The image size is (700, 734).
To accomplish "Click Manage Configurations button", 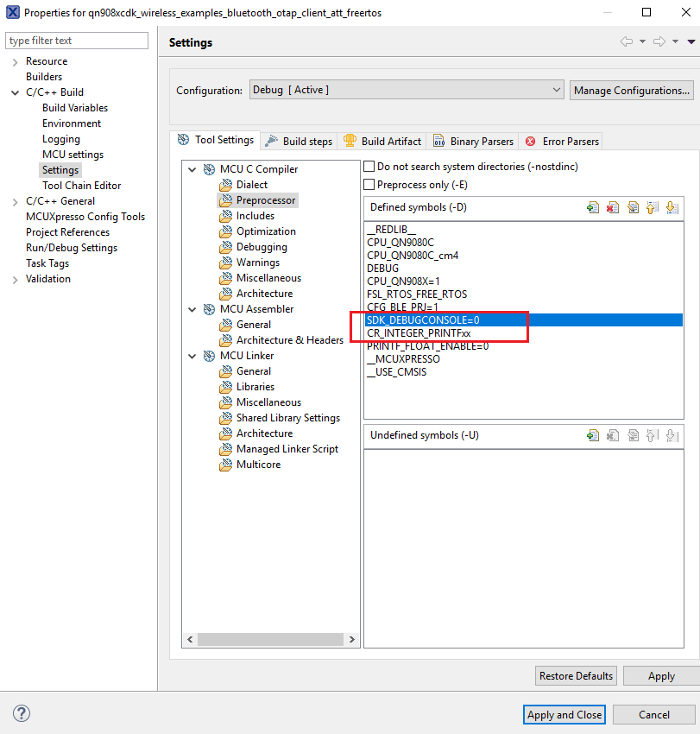I will (x=632, y=91).
